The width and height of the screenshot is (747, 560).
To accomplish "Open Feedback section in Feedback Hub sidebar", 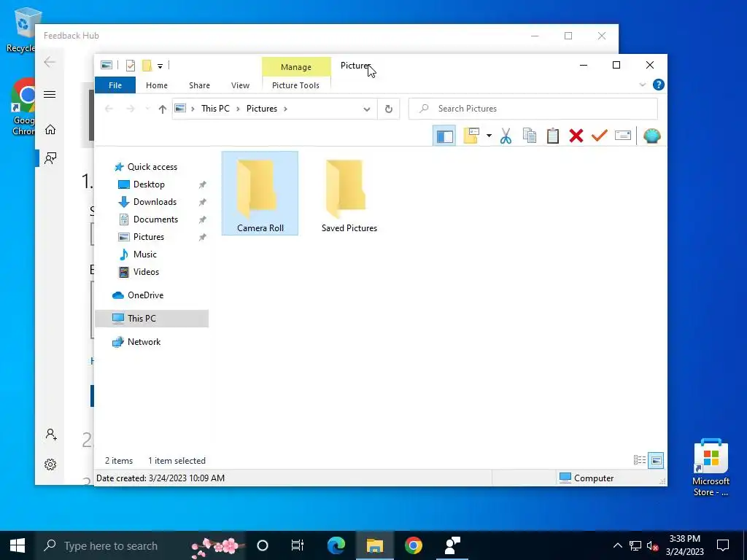I will coord(50,158).
